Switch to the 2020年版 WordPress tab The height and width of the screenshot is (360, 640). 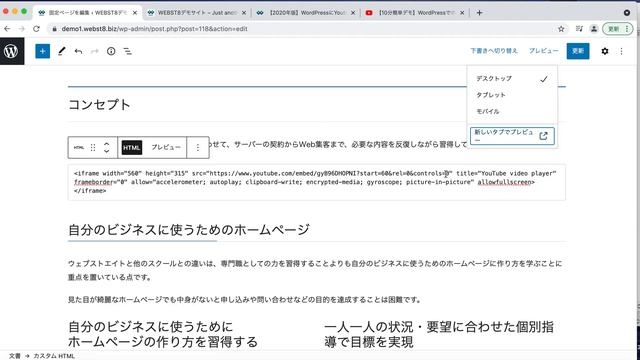[306, 13]
